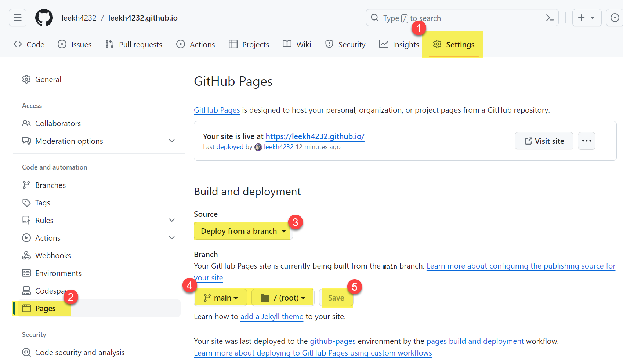Click the leekh4232 owner breadcrumb
This screenshot has width=623, height=364.
79,18
